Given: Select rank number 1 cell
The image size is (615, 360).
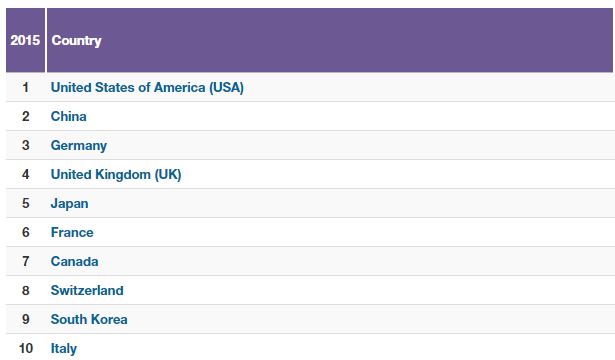Looking at the screenshot, I should tap(25, 87).
